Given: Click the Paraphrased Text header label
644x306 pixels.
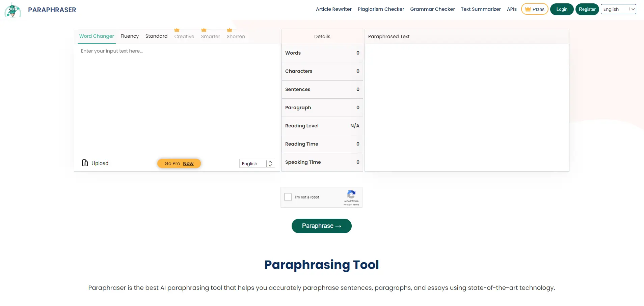Looking at the screenshot, I should coord(389,36).
